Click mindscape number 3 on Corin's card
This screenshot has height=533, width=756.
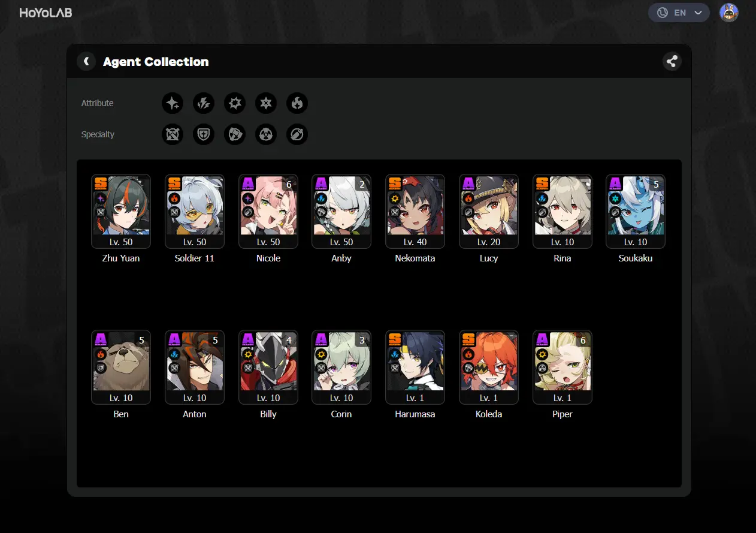[x=362, y=340]
